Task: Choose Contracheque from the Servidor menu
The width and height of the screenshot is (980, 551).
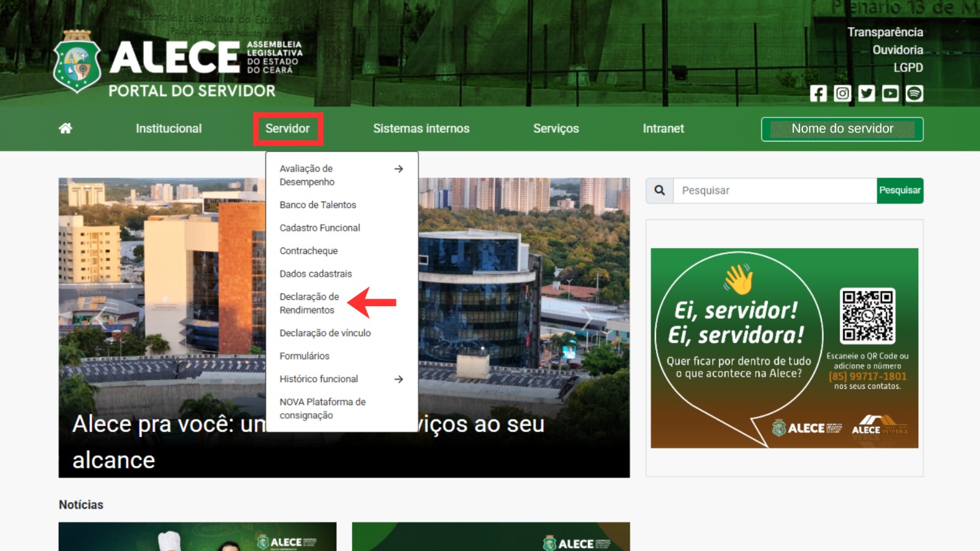Action: click(309, 251)
